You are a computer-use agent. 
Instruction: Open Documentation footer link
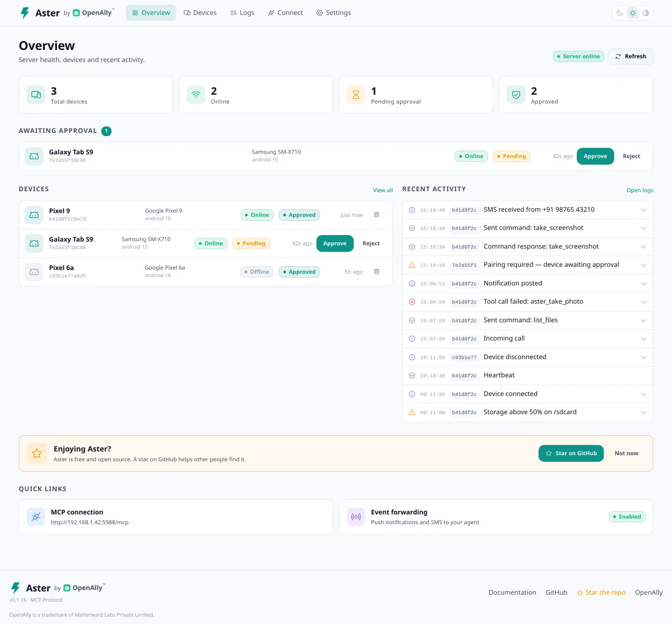pos(512,592)
